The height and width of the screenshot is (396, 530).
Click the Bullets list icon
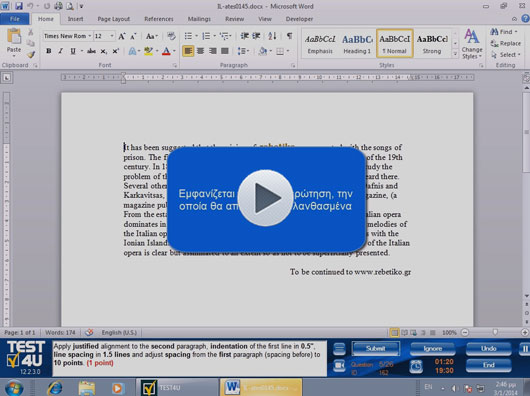click(x=188, y=36)
